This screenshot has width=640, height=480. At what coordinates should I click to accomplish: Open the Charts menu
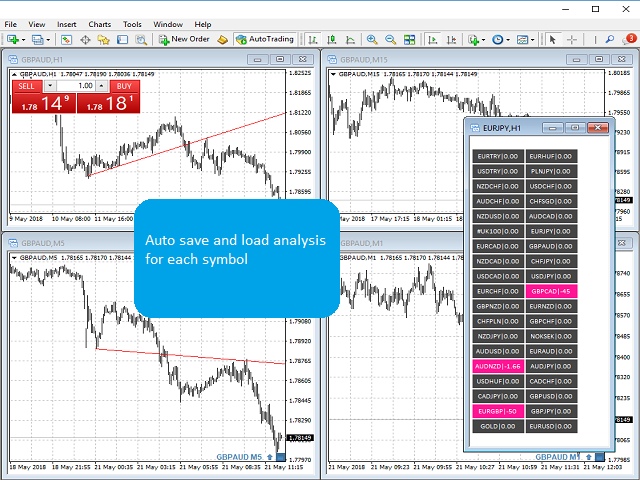100,24
